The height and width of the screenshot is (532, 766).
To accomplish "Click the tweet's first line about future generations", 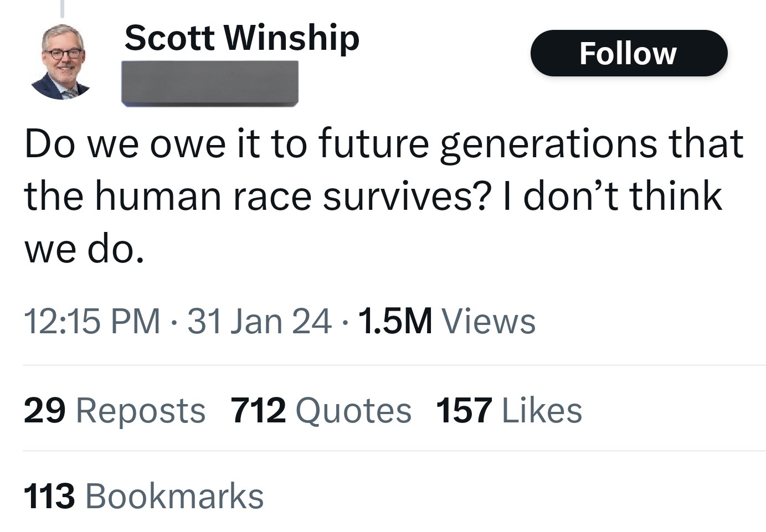I will pyautogui.click(x=384, y=144).
